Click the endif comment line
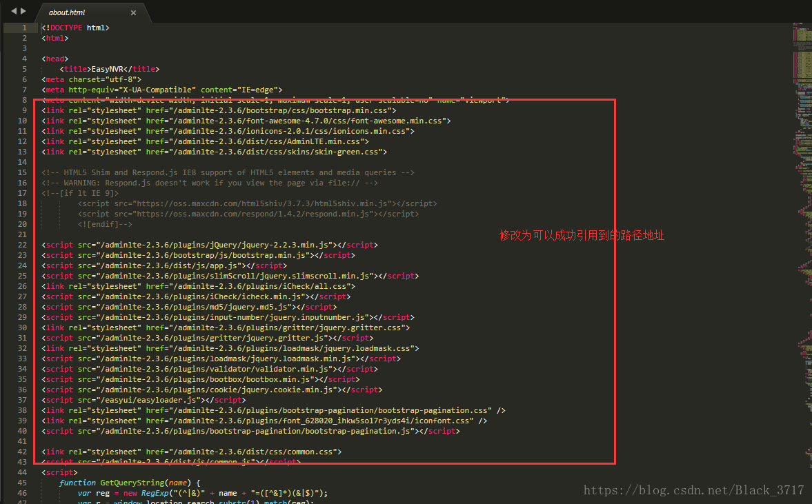812x504 pixels. click(105, 224)
